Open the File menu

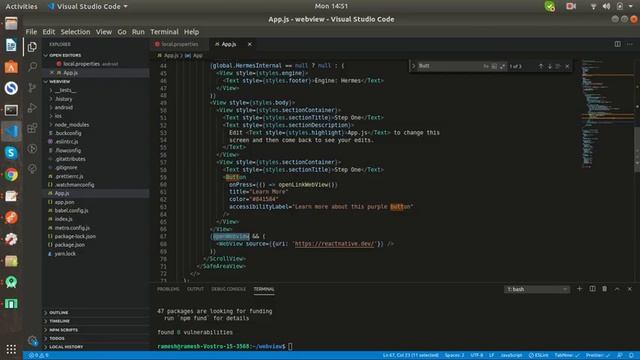click(x=31, y=32)
